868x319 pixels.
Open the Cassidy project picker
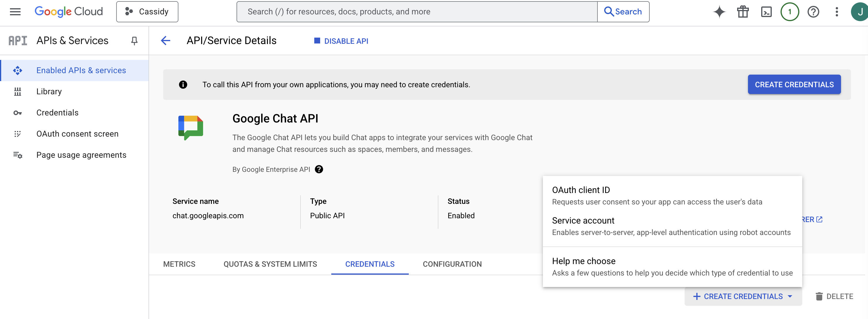147,11
